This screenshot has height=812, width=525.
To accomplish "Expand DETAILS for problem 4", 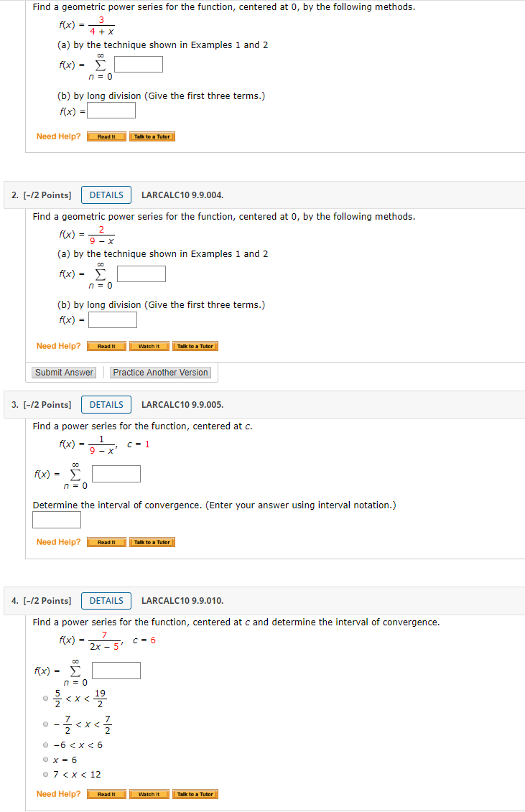I will point(106,600).
